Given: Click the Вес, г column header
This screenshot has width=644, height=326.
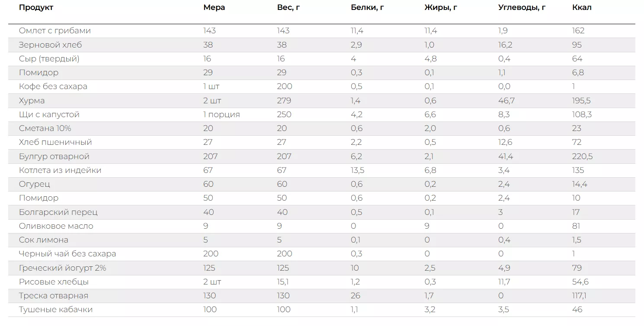Looking at the screenshot, I should [288, 7].
